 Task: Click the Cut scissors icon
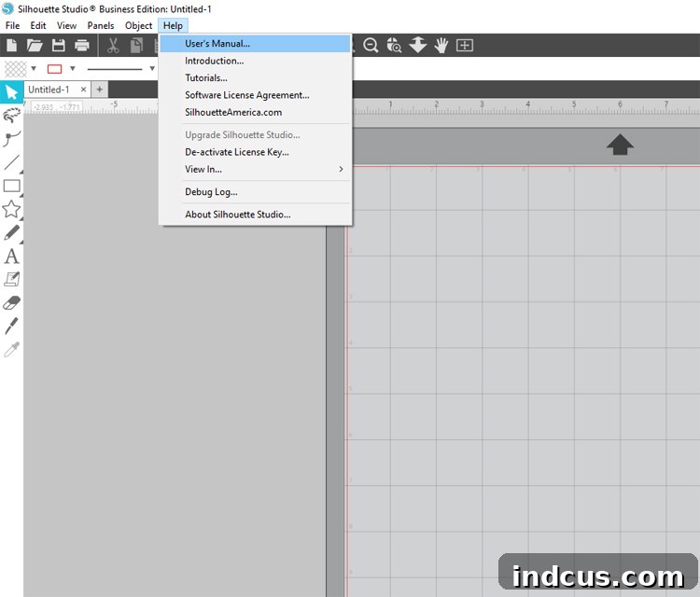point(113,46)
